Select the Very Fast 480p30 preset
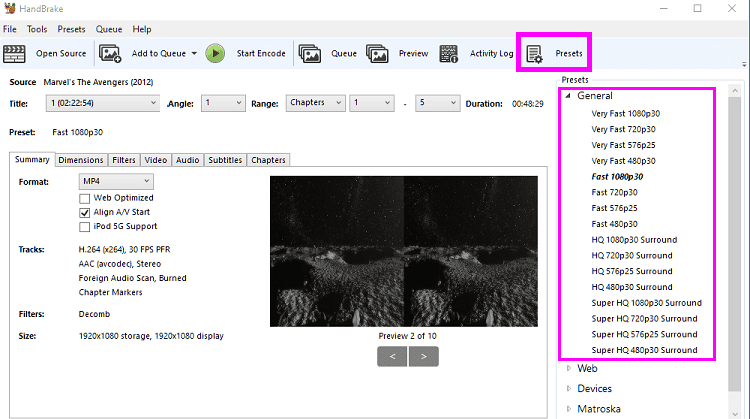 pos(623,161)
